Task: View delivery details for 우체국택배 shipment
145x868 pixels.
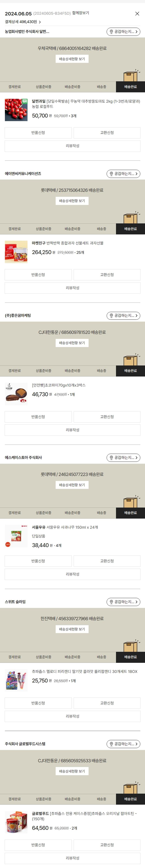Action: [72, 59]
